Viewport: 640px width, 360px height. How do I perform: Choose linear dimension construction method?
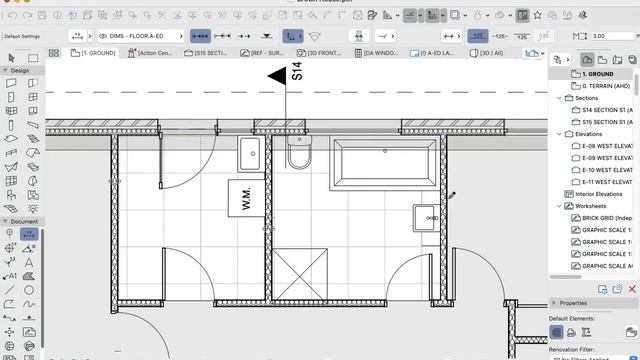tap(200, 36)
